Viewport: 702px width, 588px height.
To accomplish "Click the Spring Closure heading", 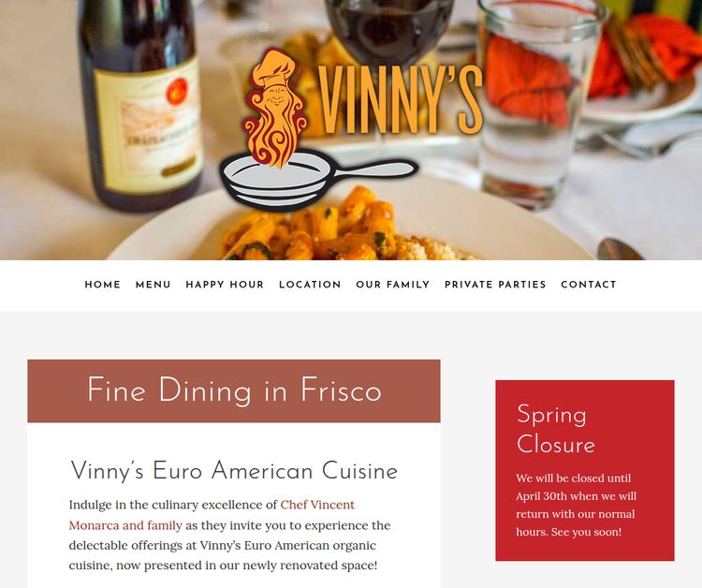I will (556, 429).
